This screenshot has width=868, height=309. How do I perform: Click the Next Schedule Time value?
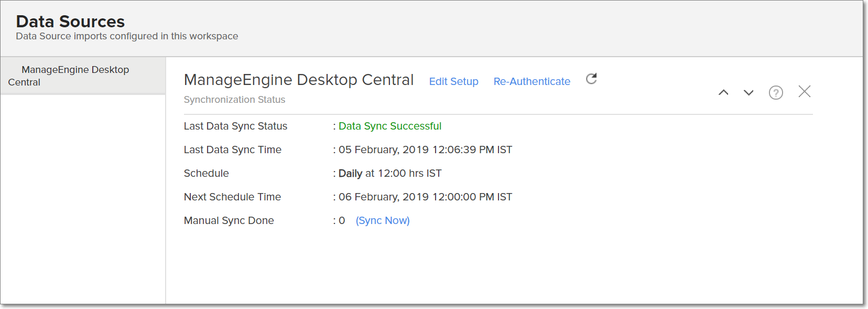pyautogui.click(x=425, y=197)
